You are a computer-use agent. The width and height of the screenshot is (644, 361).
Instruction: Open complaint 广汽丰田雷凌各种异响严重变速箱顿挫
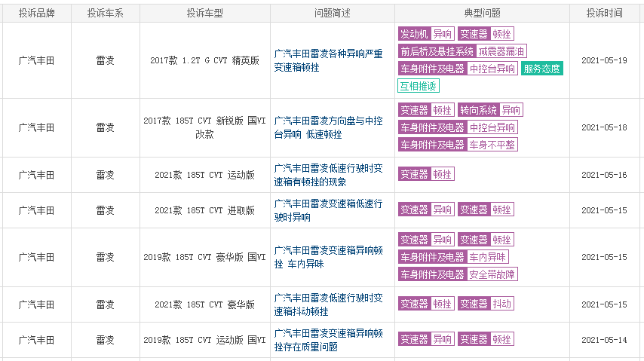pos(328,60)
